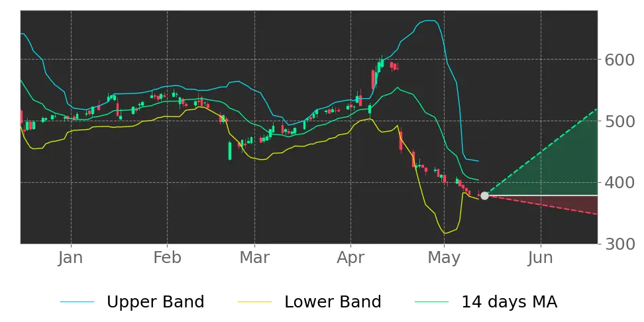Click the Mar x-axis label
Image resolution: width=644 pixels, height=322 pixels.
(x=254, y=258)
